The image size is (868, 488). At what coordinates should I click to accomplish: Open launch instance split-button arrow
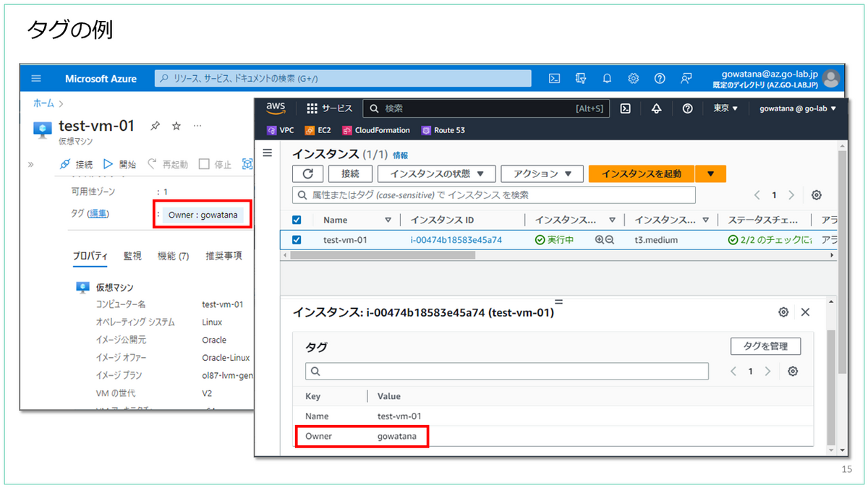click(x=710, y=174)
